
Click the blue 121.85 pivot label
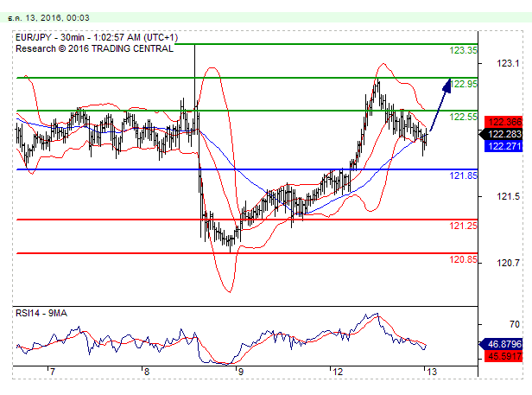tap(463, 175)
